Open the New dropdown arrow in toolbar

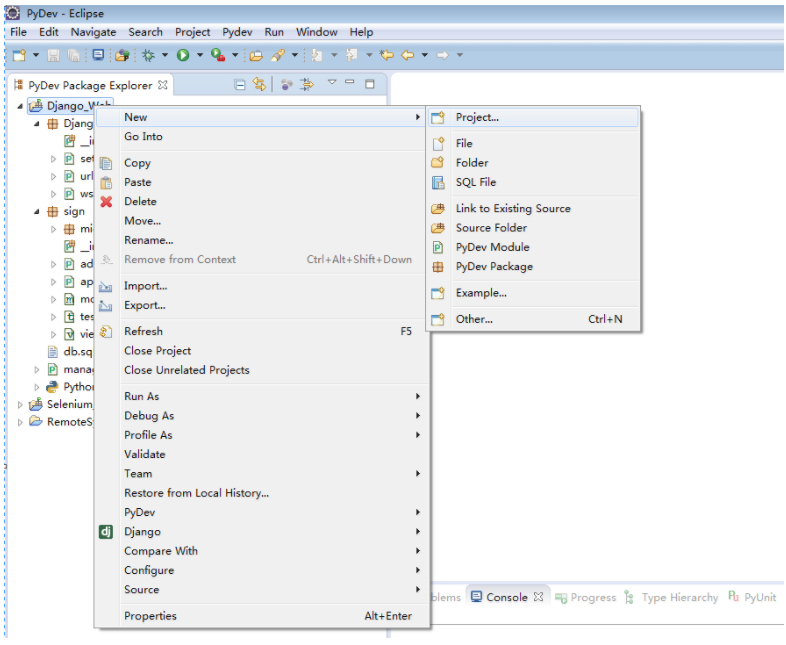(x=36, y=55)
